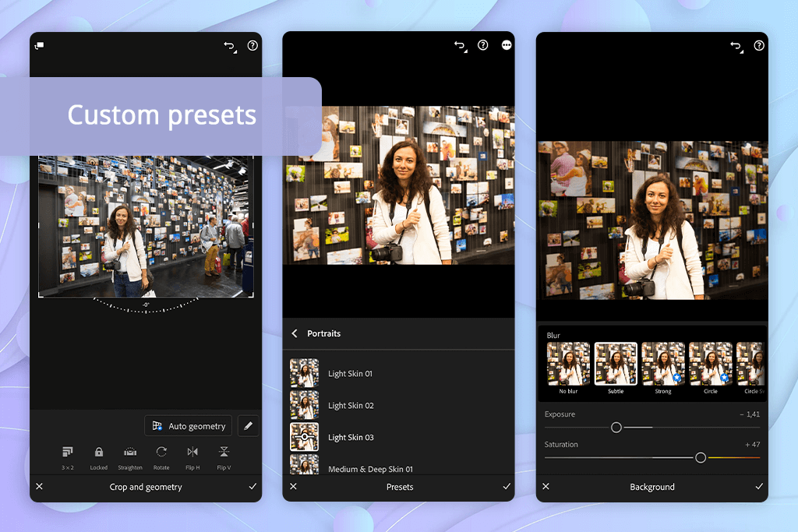
Task: Select the Light Skin 02 preset
Action: (x=398, y=405)
